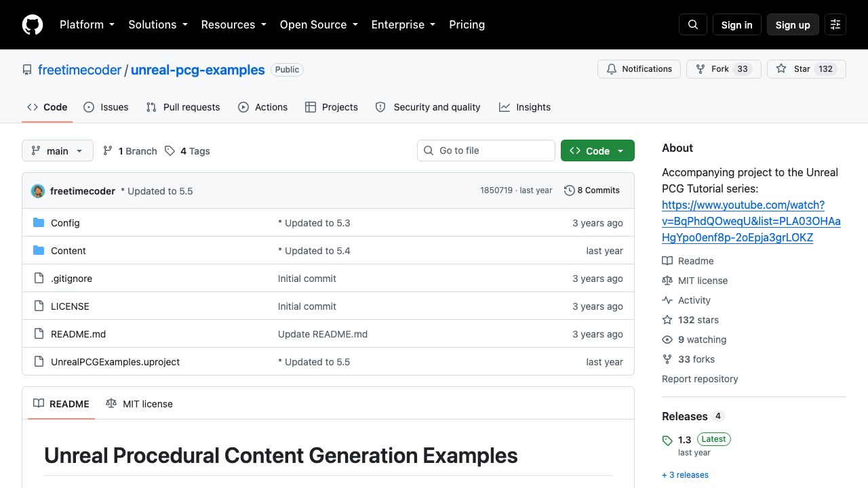Switch to the MIT license readme tab

point(140,404)
